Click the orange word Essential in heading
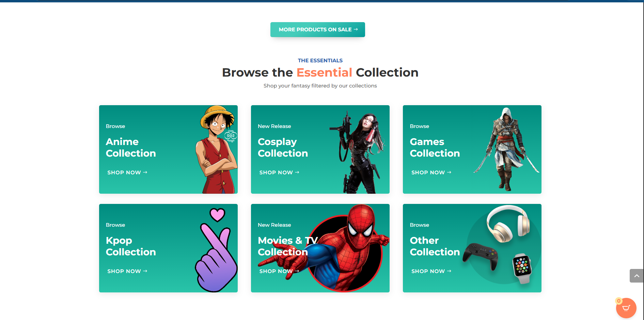The width and height of the screenshot is (644, 320). pyautogui.click(x=324, y=73)
